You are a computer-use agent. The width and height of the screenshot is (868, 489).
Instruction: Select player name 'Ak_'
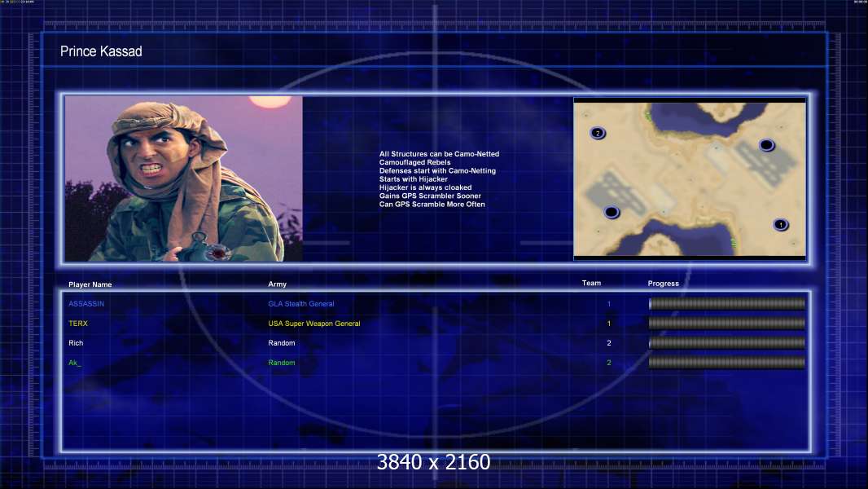tap(75, 363)
